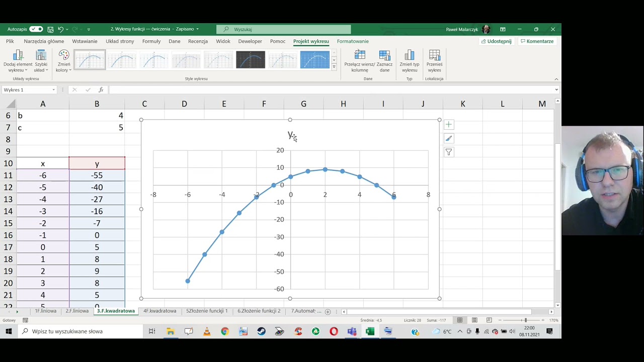Undo the last action
644x362 pixels.
pos(60,29)
